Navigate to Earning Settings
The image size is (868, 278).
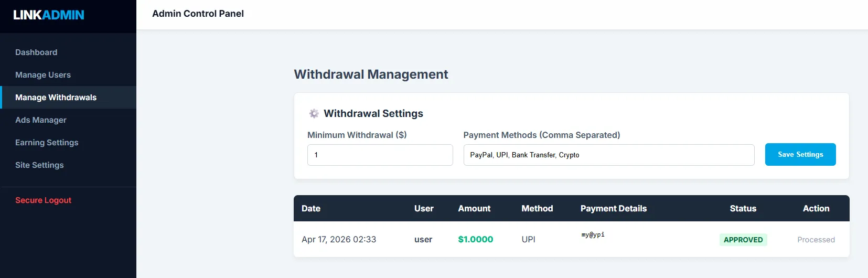coord(47,143)
